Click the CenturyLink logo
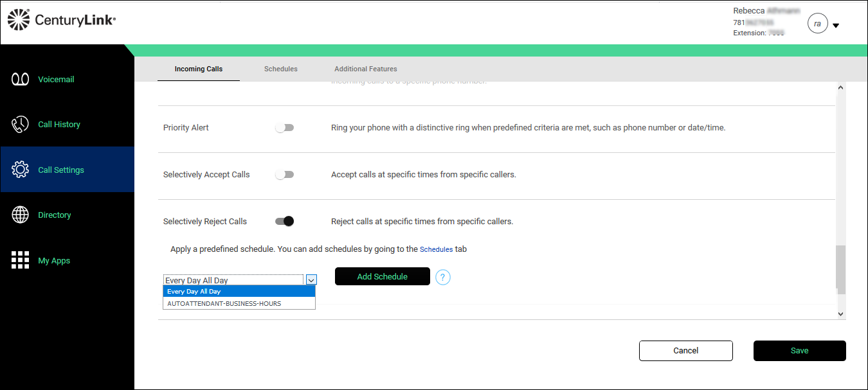 tap(62, 21)
